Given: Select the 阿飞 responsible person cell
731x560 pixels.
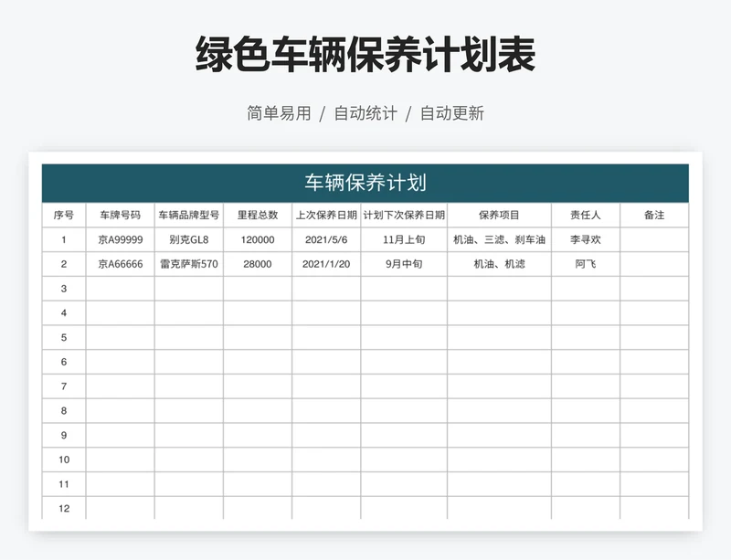Looking at the screenshot, I should pyautogui.click(x=586, y=264).
